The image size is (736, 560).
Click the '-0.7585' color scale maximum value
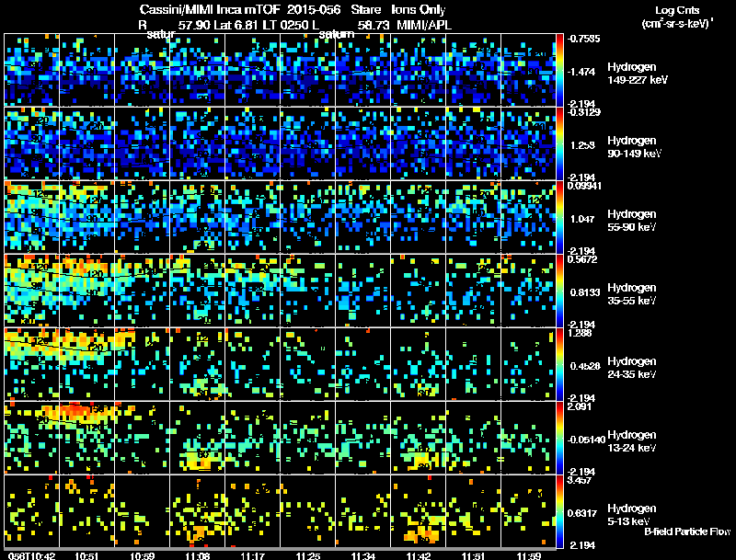pos(583,39)
